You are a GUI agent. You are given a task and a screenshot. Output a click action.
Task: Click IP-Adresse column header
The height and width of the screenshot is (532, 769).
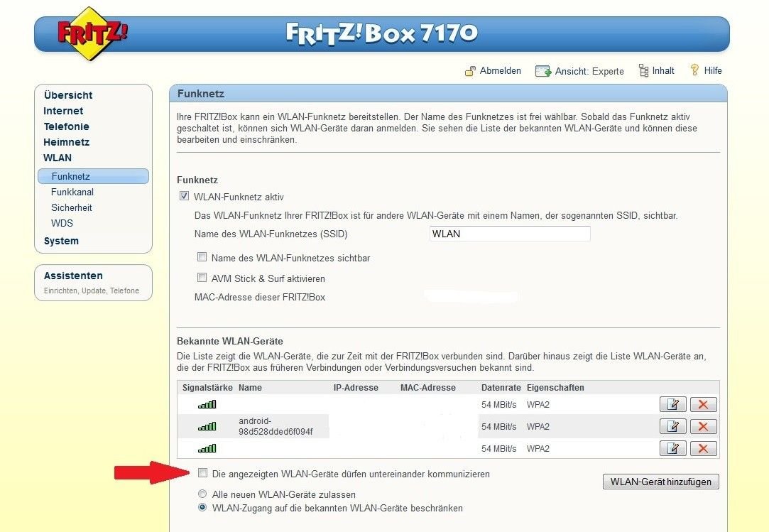(x=356, y=388)
